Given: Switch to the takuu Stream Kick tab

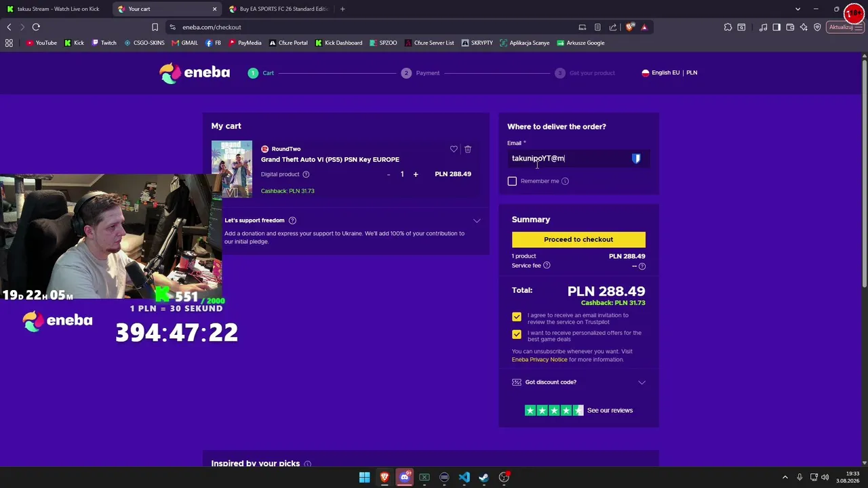Looking at the screenshot, I should (56, 9).
